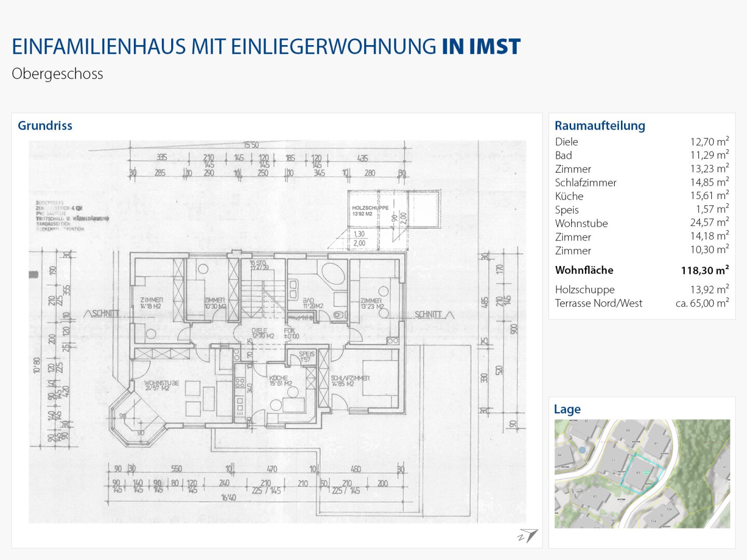Select the value '12,70 m²'
This screenshot has width=747, height=560.
pos(709,142)
